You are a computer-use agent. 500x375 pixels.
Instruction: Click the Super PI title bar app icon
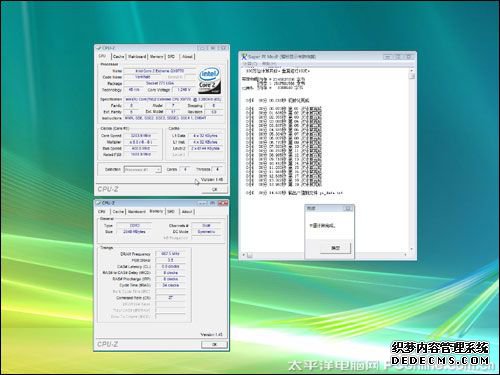[x=244, y=57]
